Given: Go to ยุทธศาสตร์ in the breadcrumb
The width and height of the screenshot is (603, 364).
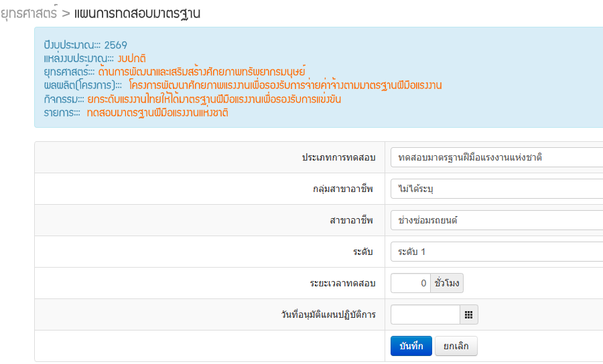Looking at the screenshot, I should [x=29, y=13].
